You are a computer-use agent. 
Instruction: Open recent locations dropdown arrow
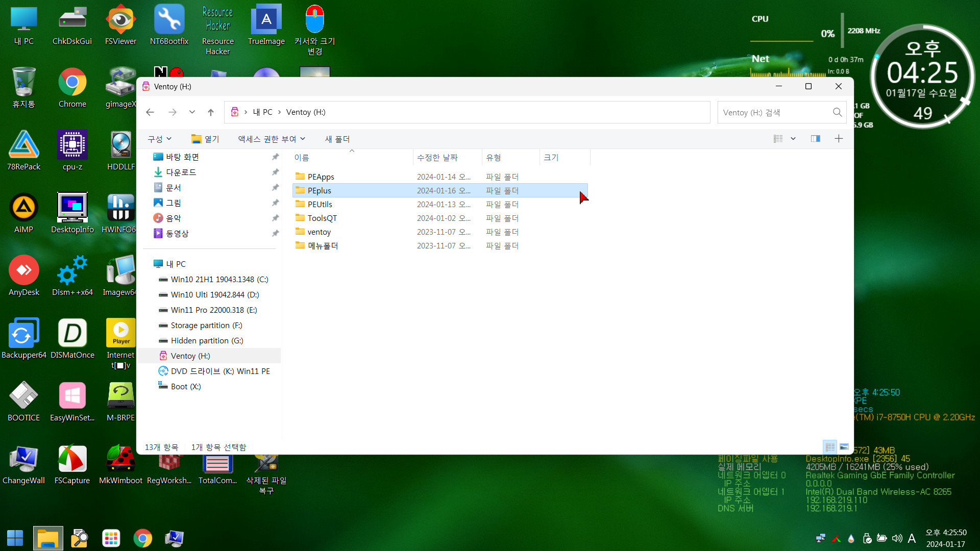192,112
